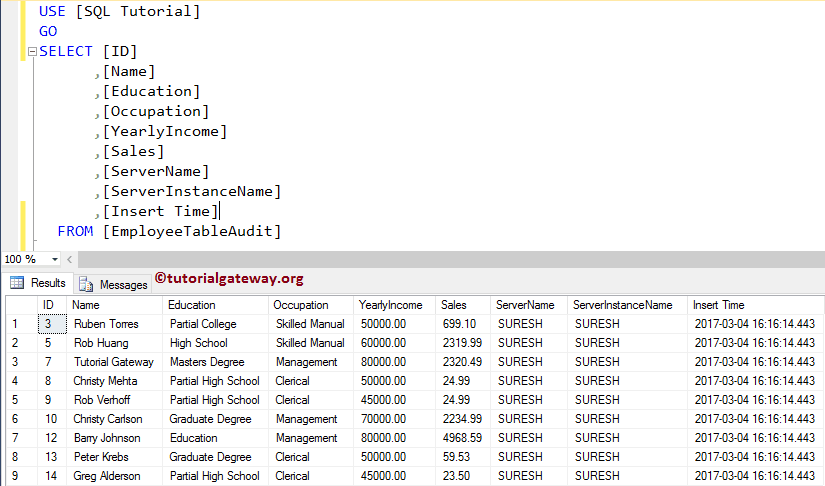The width and height of the screenshot is (825, 486).
Task: Click the 2319.99 sales cell
Action: [463, 343]
